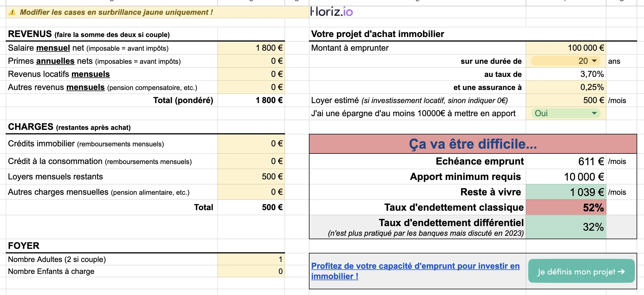Viewport: 644px width, 295px height.
Task: Select the insurance rate cell showing 0,25%
Action: click(x=566, y=87)
